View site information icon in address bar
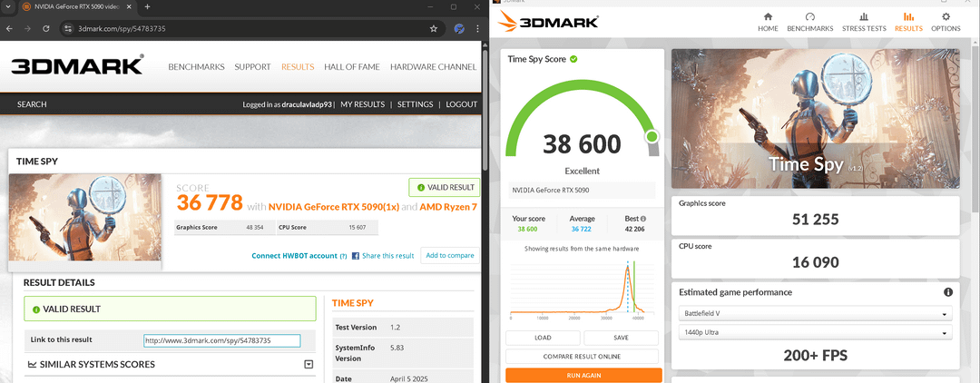The height and width of the screenshot is (383, 980). point(69,29)
